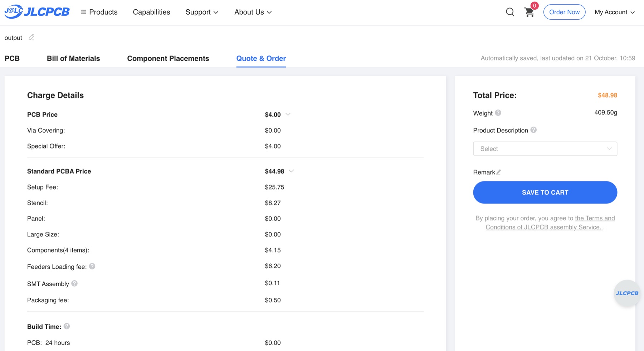
Task: Go to Capabilities page
Action: click(x=151, y=12)
